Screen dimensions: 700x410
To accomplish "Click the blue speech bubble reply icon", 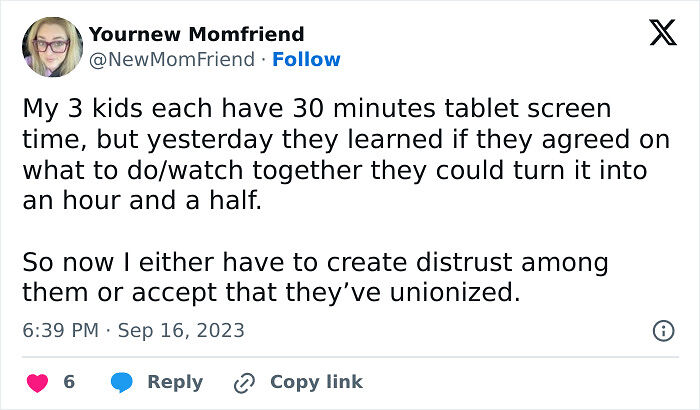I will [121, 382].
